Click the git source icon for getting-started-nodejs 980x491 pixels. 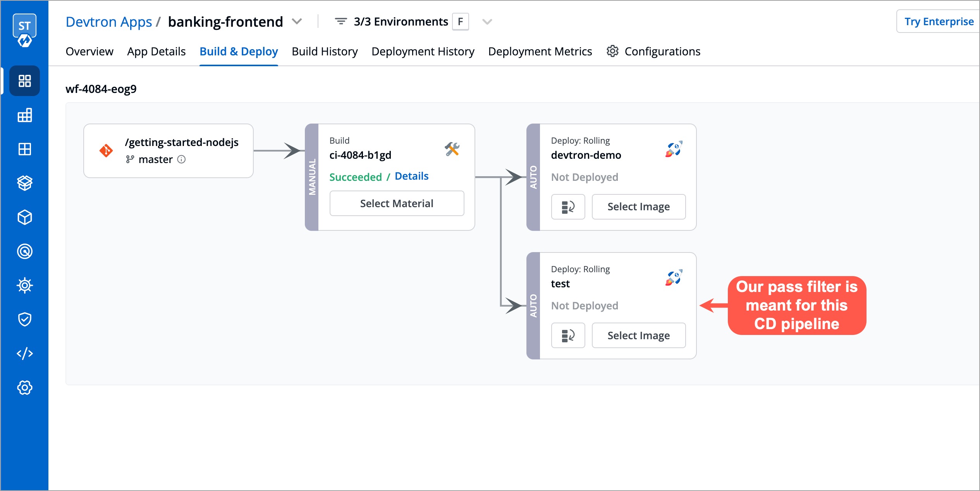click(x=106, y=151)
